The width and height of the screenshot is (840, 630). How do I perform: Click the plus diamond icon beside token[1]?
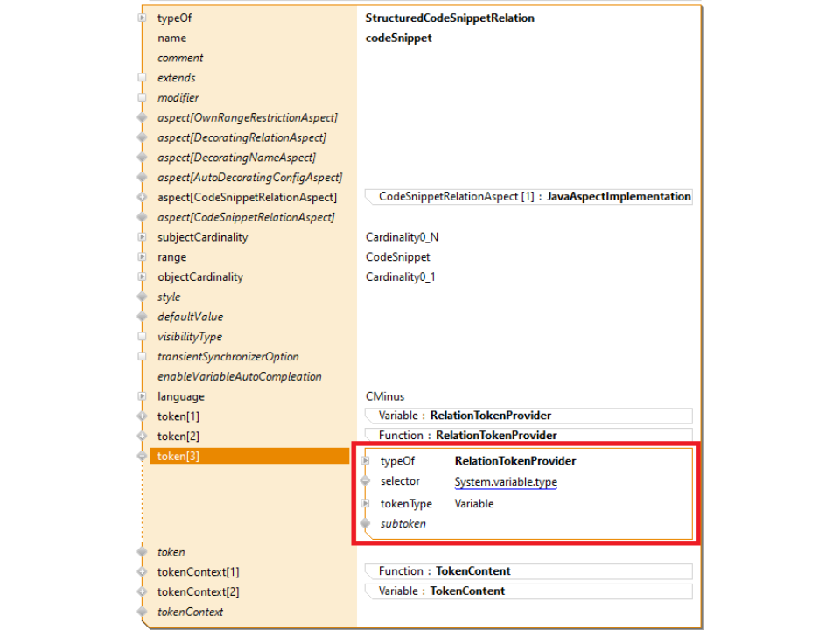coord(142,416)
